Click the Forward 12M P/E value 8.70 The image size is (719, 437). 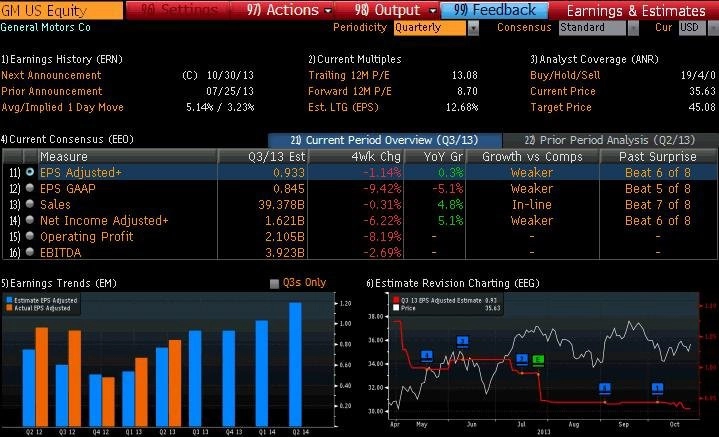[x=467, y=91]
